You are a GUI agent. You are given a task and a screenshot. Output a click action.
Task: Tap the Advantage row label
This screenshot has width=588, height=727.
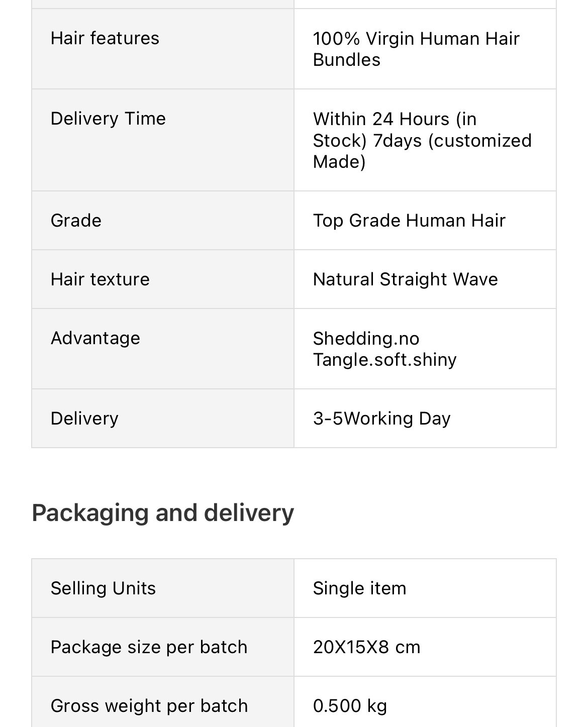95,338
